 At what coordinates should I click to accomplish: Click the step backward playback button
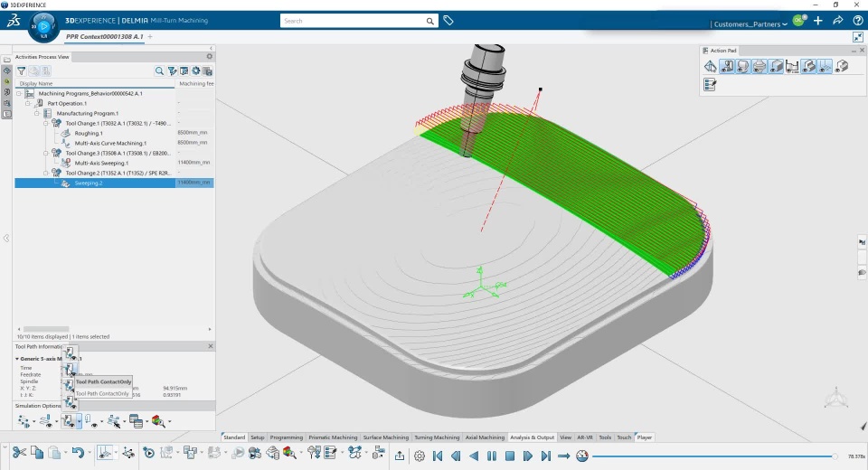(456, 456)
